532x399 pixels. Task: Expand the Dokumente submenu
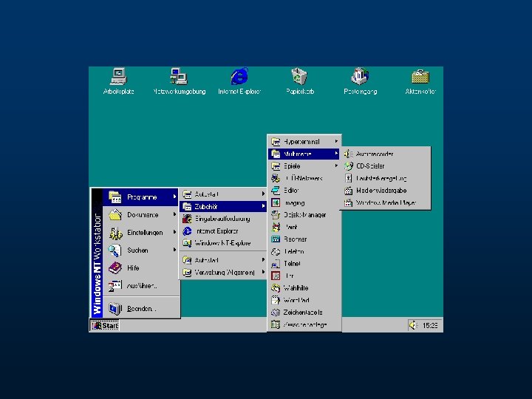pos(140,215)
